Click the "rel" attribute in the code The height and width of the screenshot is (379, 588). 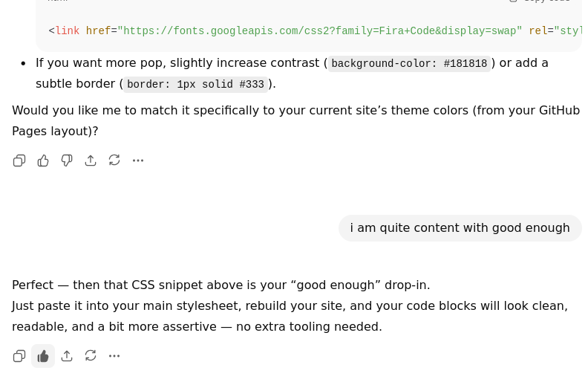pyautogui.click(x=538, y=31)
